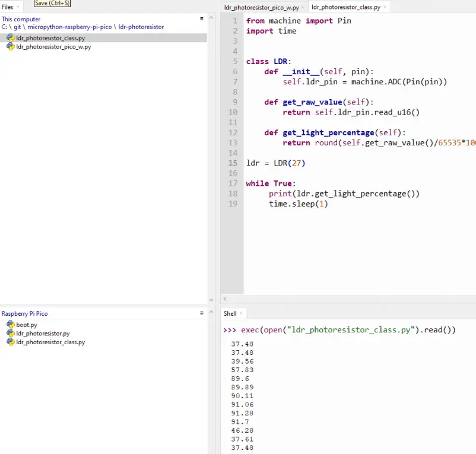476x454 pixels.
Task: Click local files scrollbar down arrow
Action: click(x=211, y=300)
